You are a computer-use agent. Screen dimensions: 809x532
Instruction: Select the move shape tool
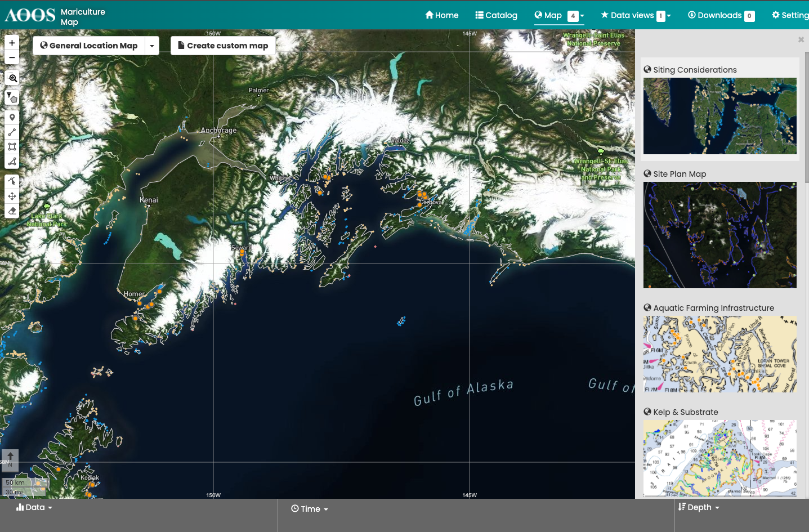coord(12,196)
